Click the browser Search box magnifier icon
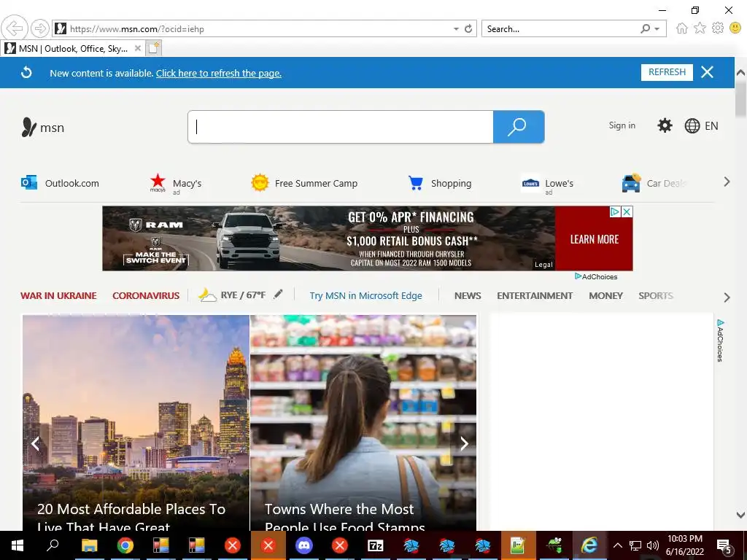 click(x=645, y=28)
